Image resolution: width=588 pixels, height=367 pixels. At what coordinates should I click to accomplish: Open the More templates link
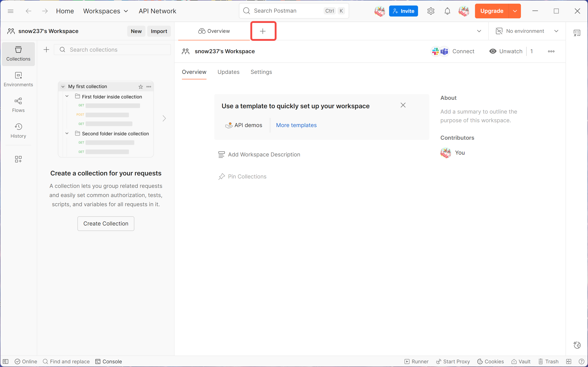tap(296, 125)
